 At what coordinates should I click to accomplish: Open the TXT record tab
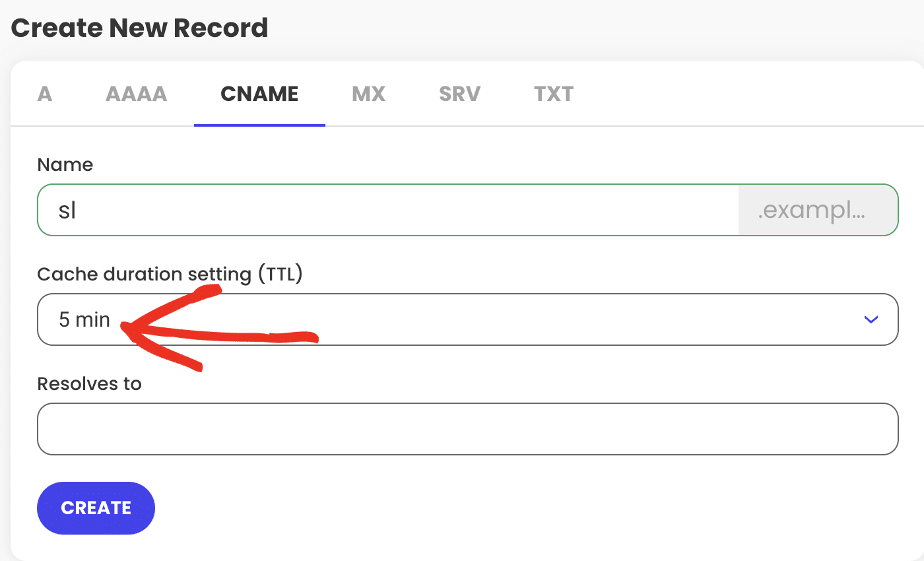pos(554,94)
